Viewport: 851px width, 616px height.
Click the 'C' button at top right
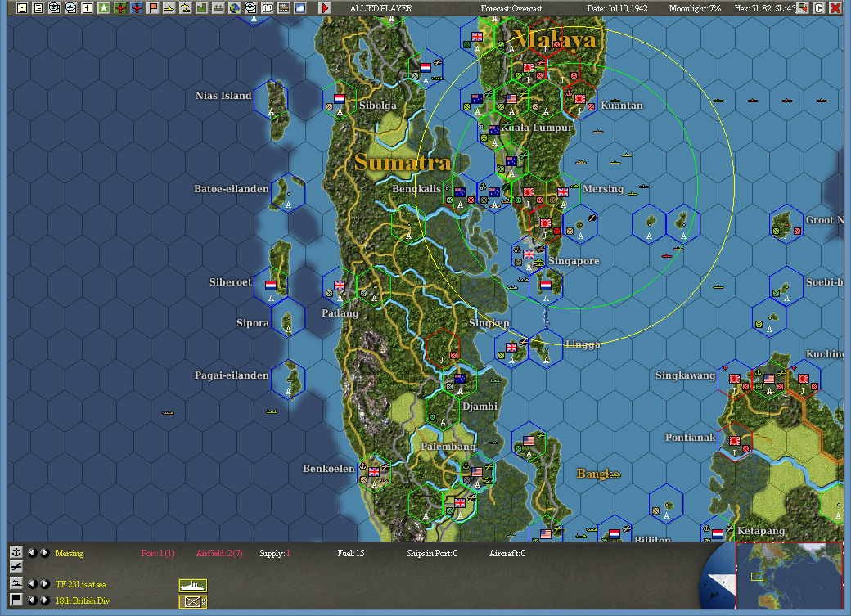(819, 7)
